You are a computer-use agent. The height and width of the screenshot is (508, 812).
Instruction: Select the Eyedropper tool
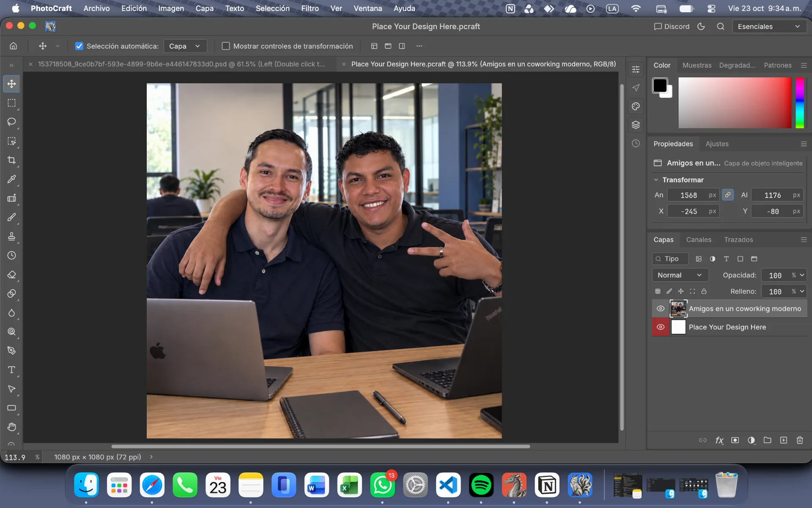(x=12, y=179)
